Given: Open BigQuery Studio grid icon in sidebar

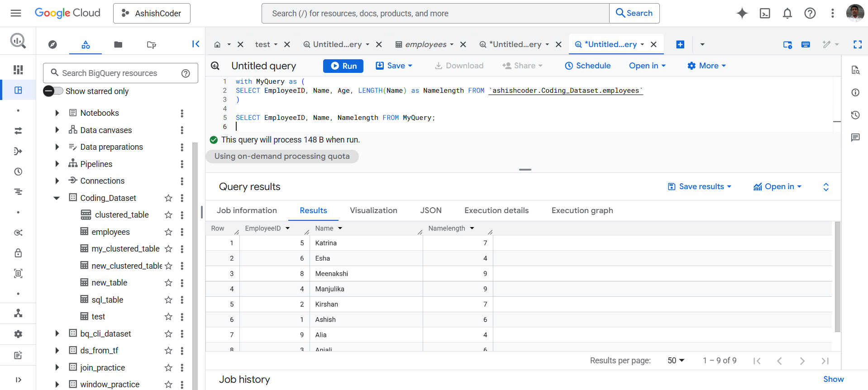Looking at the screenshot, I should coord(18,90).
